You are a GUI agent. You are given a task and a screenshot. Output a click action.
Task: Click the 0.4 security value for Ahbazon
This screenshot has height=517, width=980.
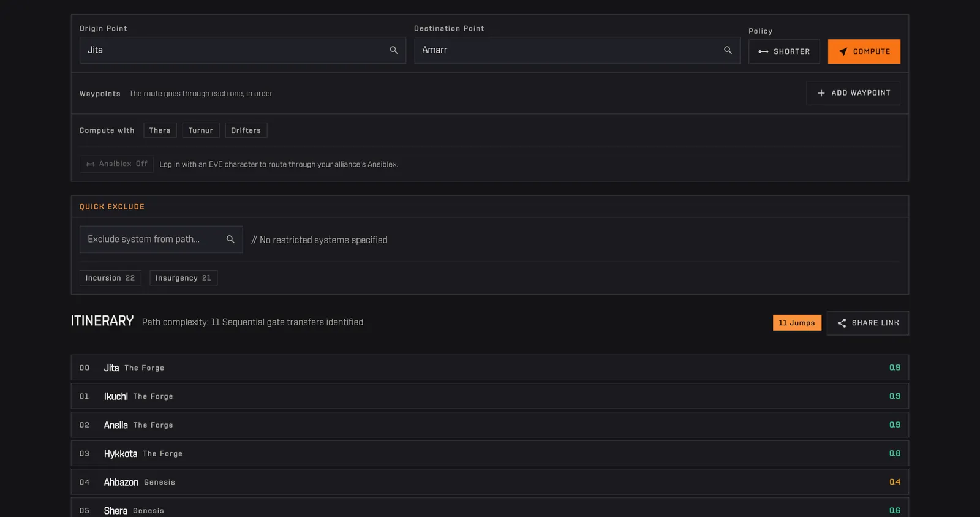click(894, 482)
